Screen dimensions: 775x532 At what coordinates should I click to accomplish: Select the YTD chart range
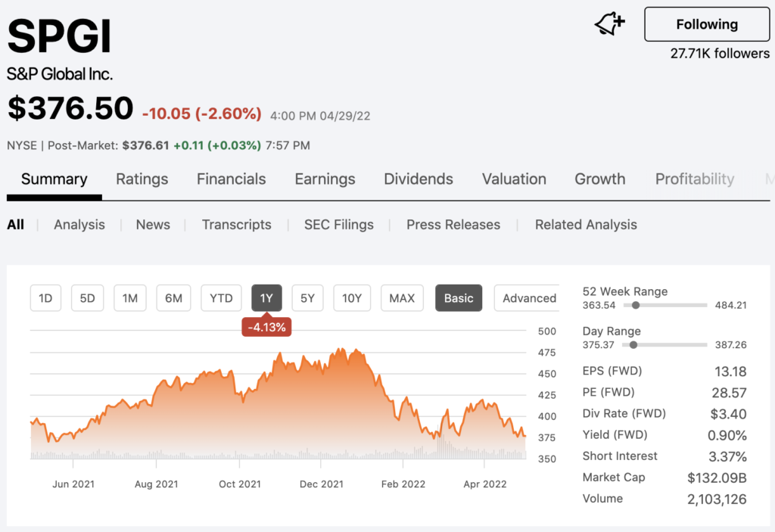click(221, 298)
